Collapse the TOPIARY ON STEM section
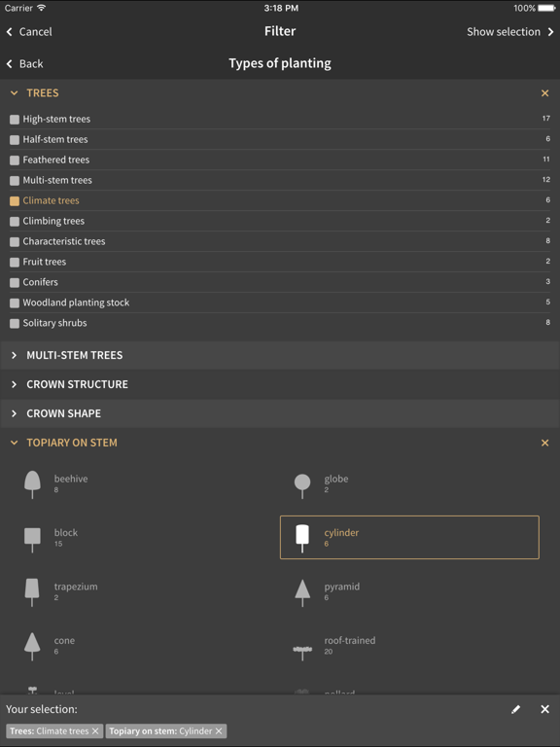The height and width of the screenshot is (747, 560). tap(15, 443)
